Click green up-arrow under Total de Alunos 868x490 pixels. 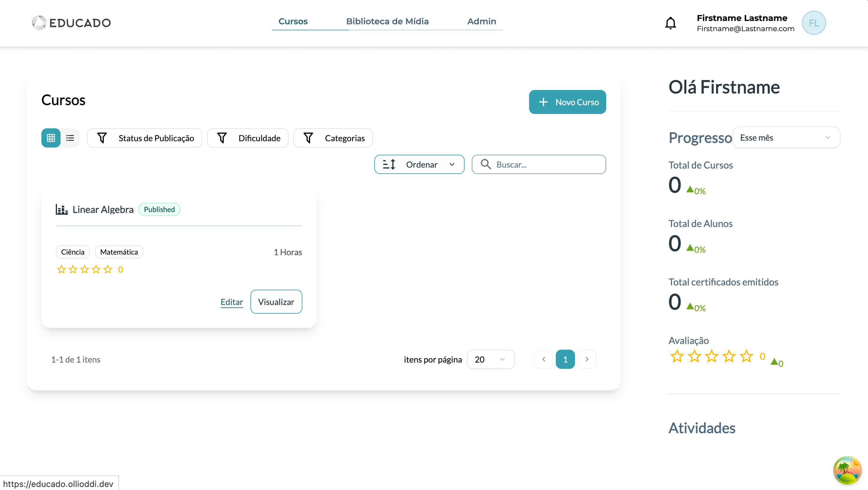click(690, 248)
